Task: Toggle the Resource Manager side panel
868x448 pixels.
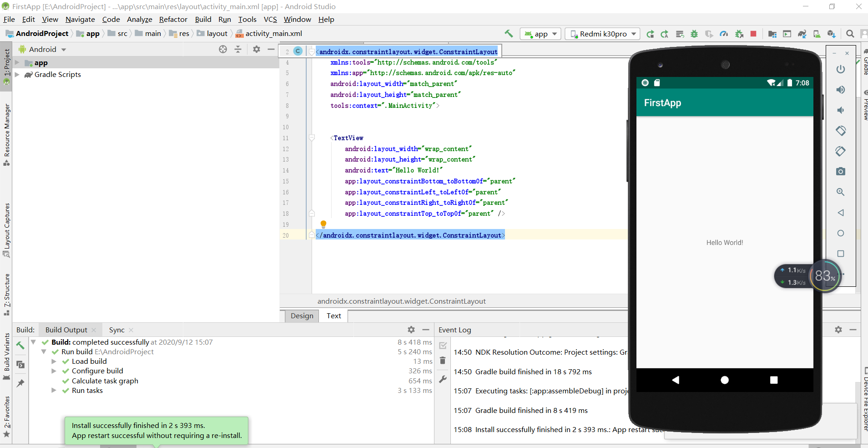Action: [x=6, y=134]
